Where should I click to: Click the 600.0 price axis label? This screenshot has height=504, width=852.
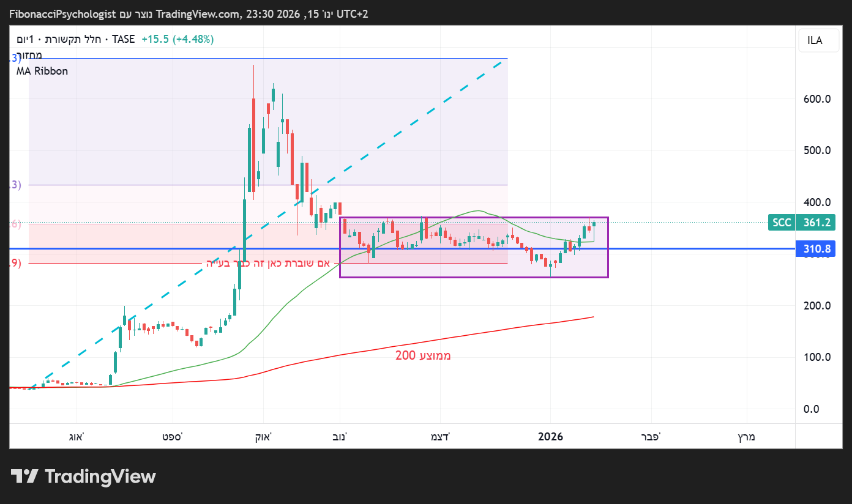coord(817,99)
